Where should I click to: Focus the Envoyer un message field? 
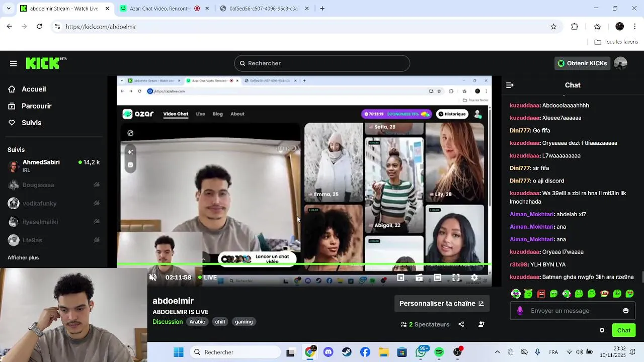pyautogui.click(x=573, y=311)
